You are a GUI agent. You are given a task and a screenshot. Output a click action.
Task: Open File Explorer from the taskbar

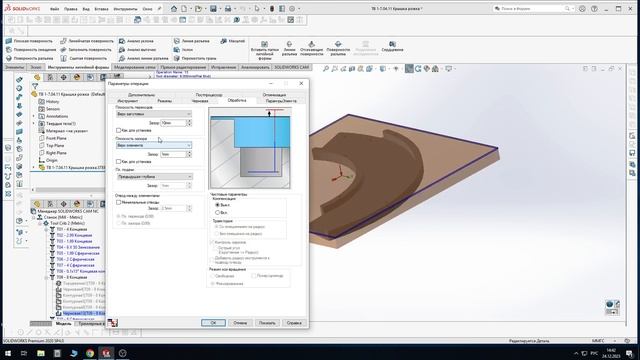[x=41, y=353]
